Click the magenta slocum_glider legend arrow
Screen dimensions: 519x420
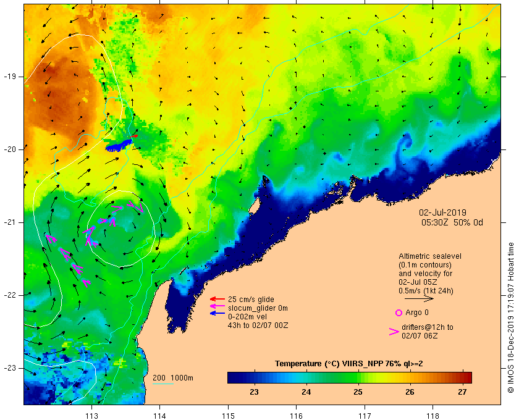pyautogui.click(x=217, y=306)
